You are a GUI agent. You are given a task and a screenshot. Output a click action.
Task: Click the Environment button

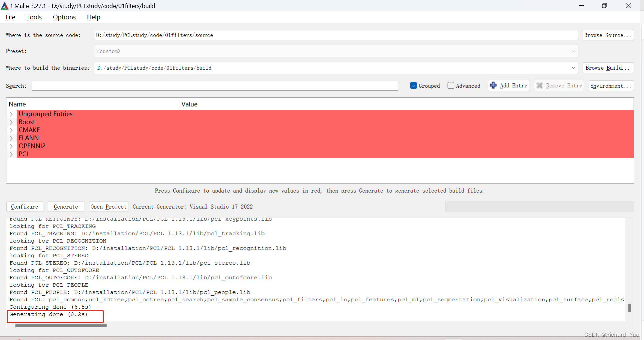point(611,86)
